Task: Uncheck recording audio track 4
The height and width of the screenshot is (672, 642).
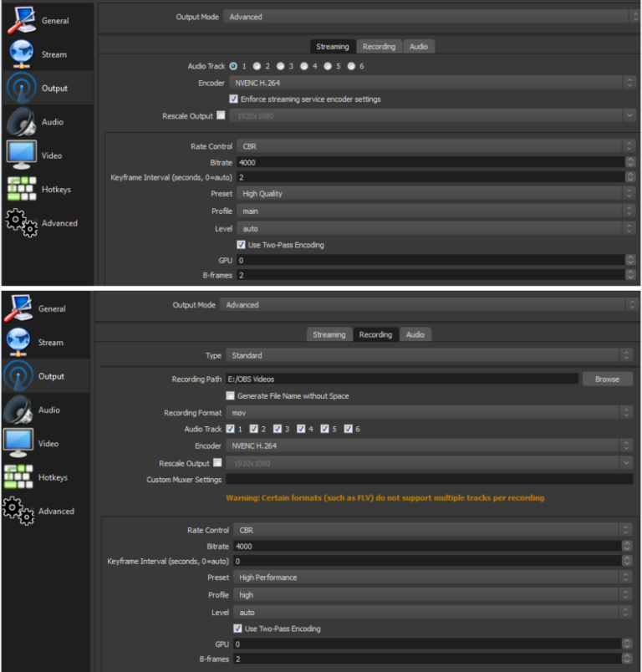Action: click(301, 429)
